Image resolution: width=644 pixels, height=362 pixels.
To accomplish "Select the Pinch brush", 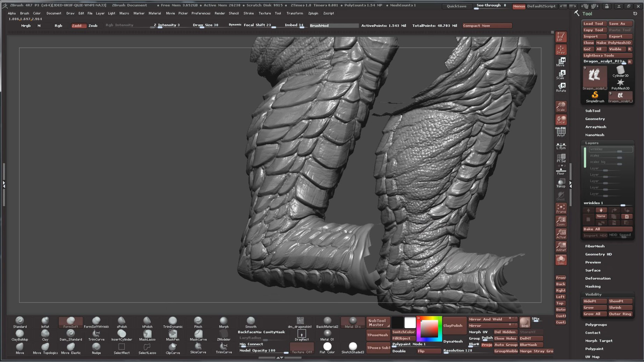I will point(198,322).
